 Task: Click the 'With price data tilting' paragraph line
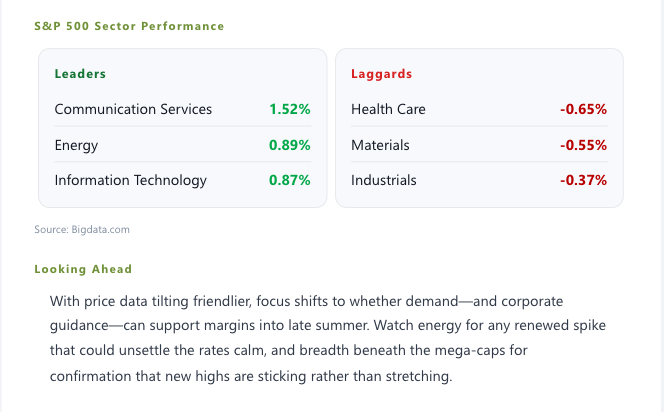306,301
